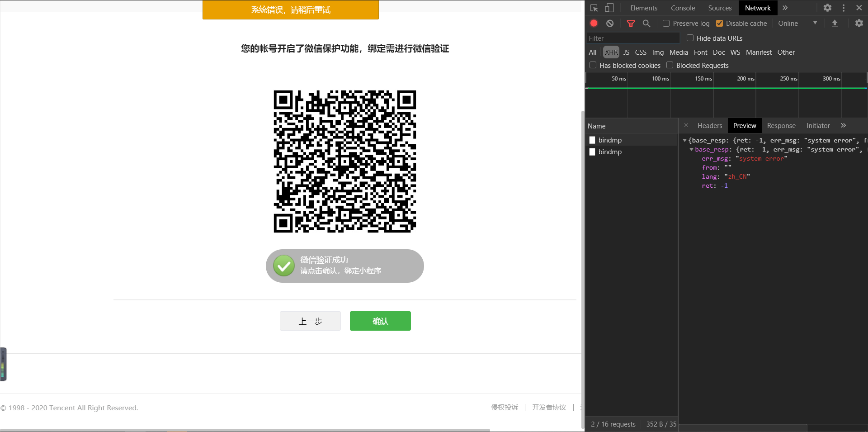Screen dimensions: 868x432
Task: Enable Preserve log checkbox
Action: (x=666, y=23)
